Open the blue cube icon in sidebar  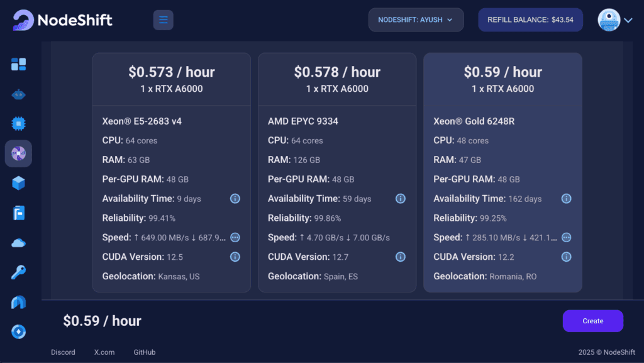click(x=18, y=183)
